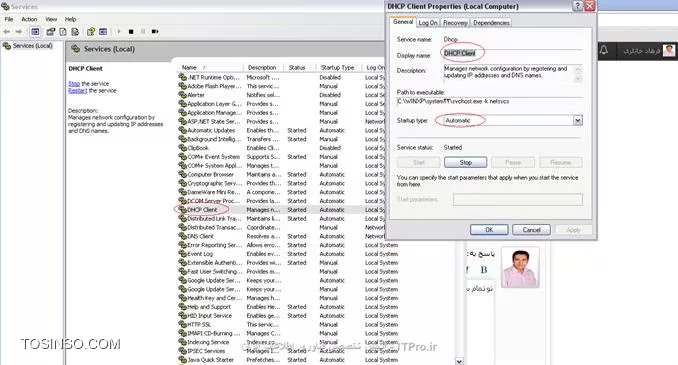Image resolution: width=678 pixels, height=365 pixels.
Task: Click the Export List toolbar icon
Action: click(75, 32)
